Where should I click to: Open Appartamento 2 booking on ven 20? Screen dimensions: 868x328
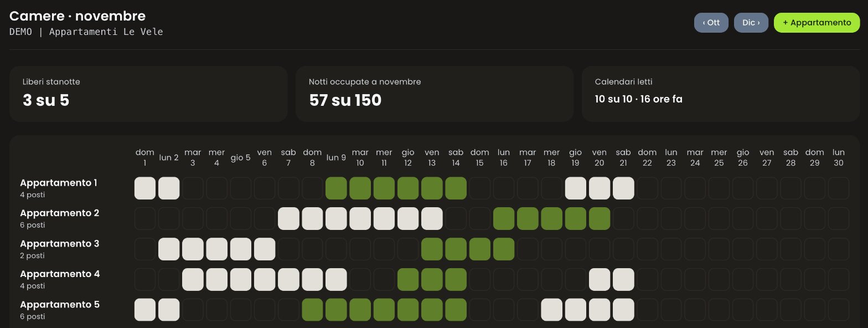coord(600,218)
